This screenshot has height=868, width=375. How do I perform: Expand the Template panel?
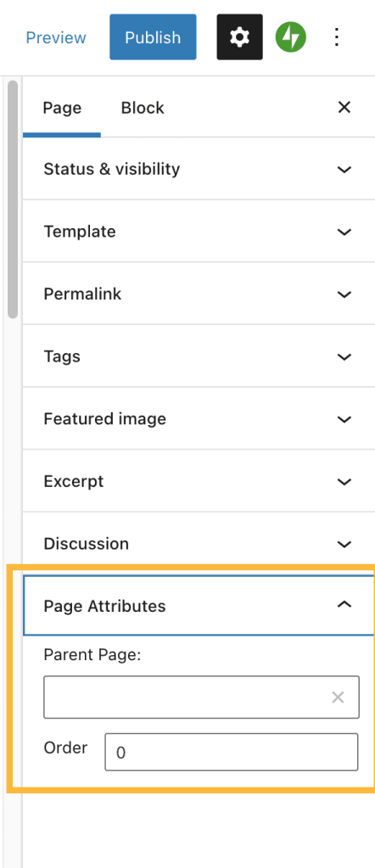tap(199, 232)
